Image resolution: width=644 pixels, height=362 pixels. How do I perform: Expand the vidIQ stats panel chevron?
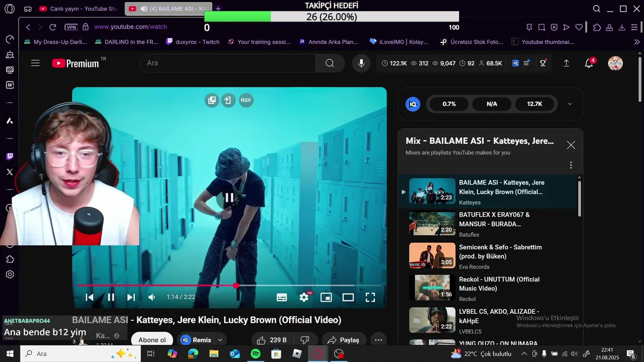pyautogui.click(x=570, y=104)
